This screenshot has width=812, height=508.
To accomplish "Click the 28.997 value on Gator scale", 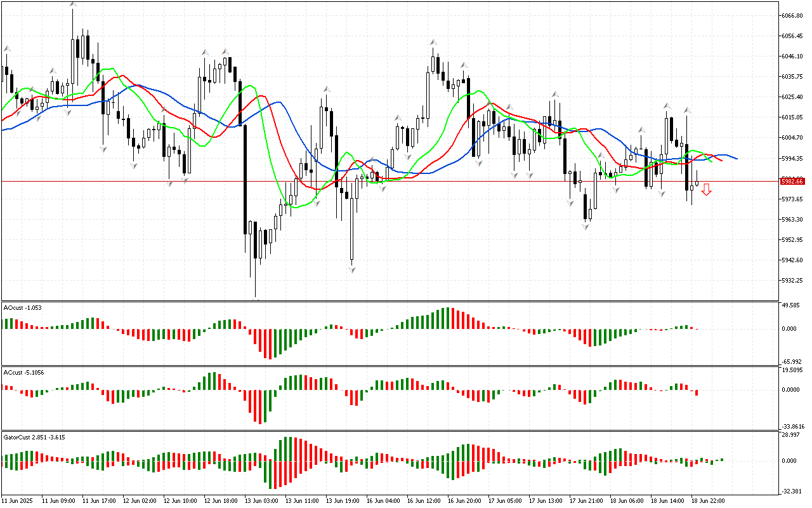I will 790,435.
